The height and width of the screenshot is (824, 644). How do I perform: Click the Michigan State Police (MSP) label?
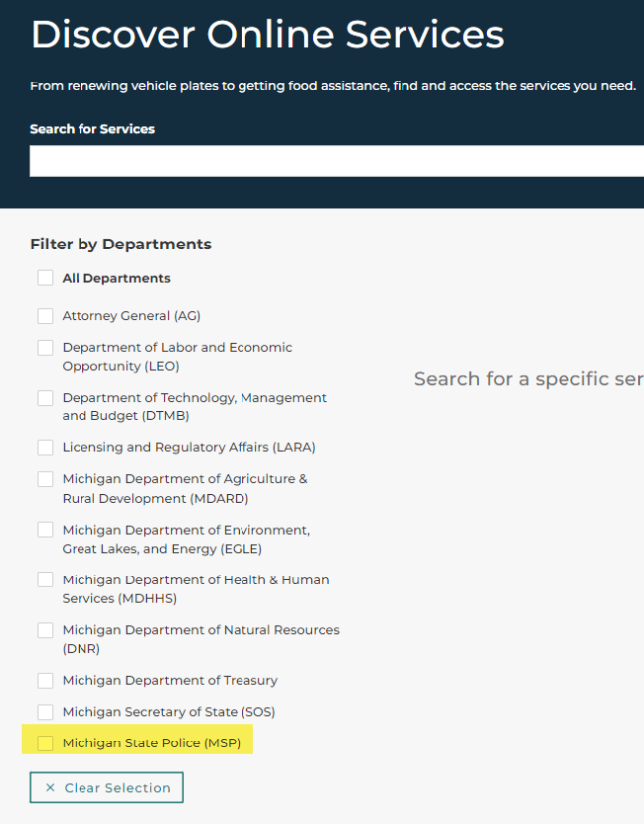click(x=152, y=743)
